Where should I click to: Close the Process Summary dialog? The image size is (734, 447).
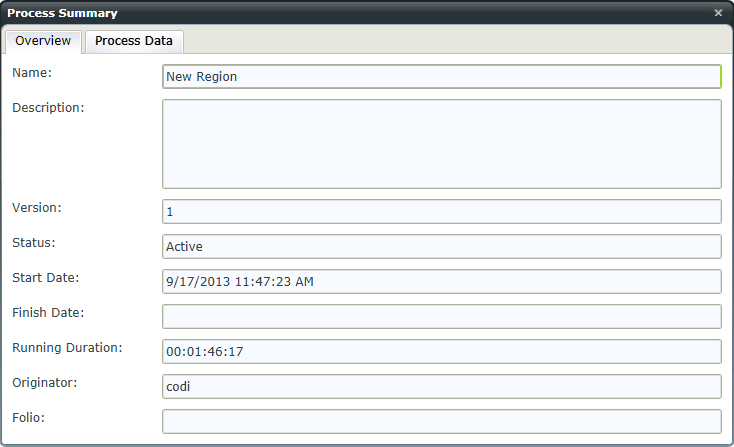pos(718,13)
